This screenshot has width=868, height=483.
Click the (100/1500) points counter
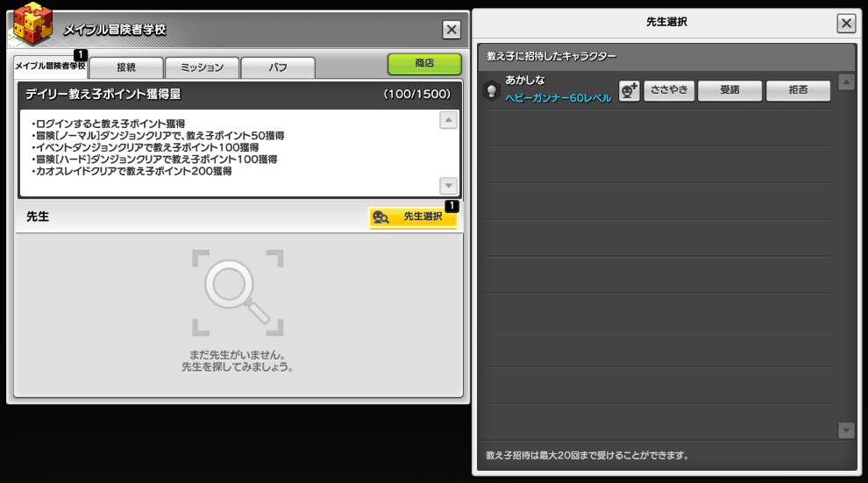[417, 95]
